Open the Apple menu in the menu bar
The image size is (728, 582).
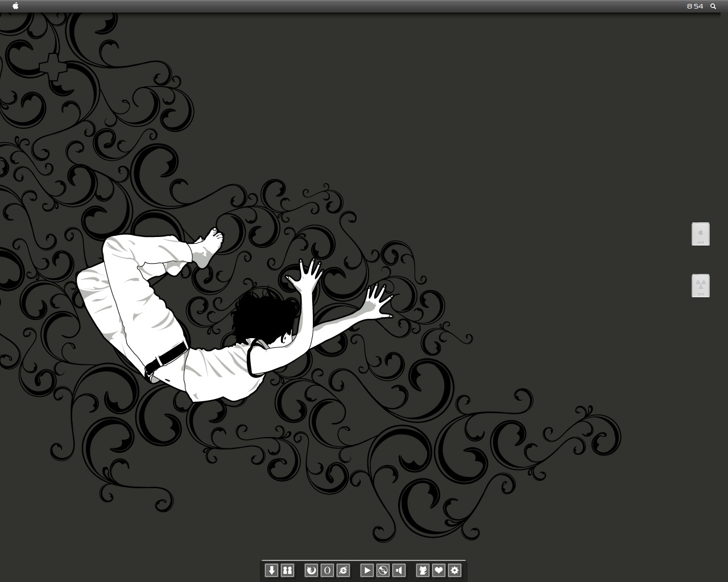tap(15, 6)
